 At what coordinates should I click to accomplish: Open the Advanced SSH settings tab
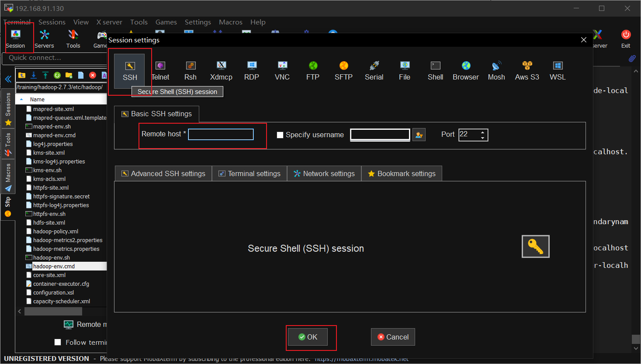[x=163, y=173]
